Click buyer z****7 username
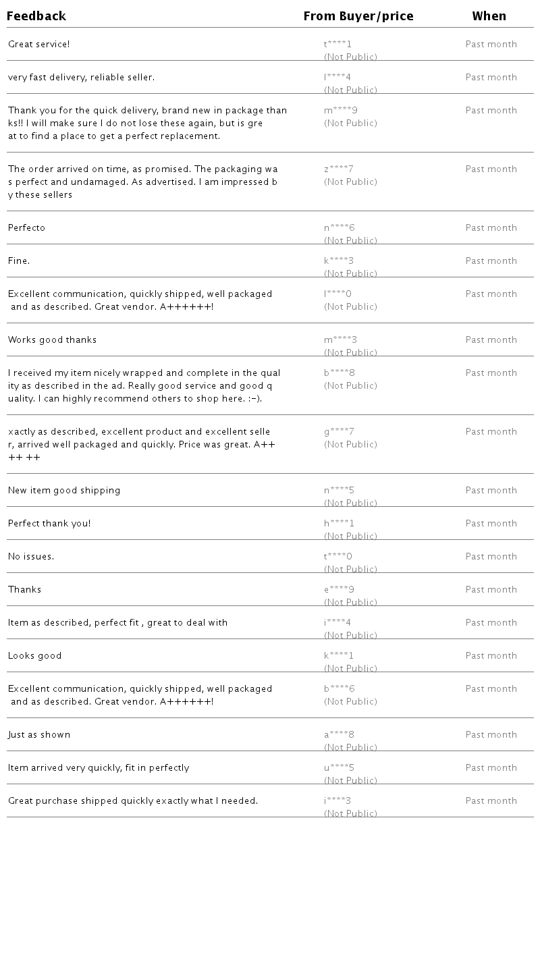 click(339, 169)
